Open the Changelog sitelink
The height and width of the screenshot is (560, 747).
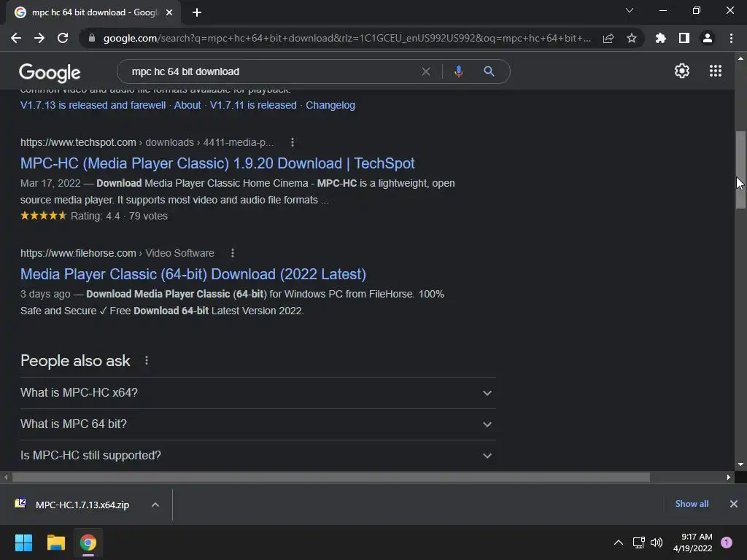[x=330, y=105]
